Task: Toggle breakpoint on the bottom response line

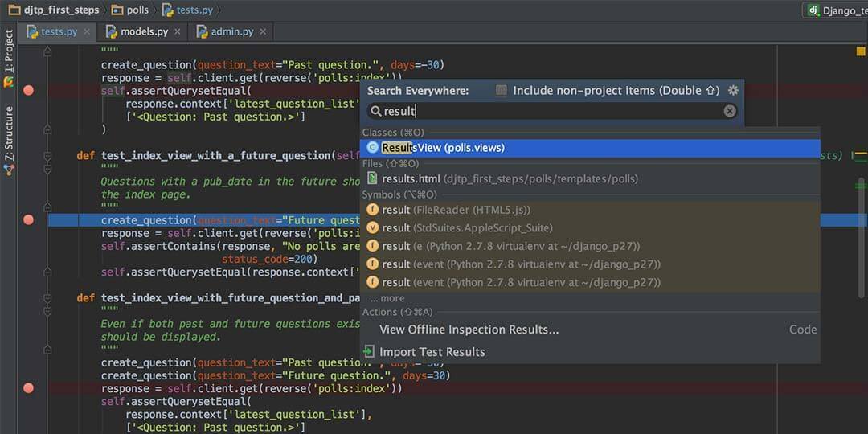Action: pyautogui.click(x=29, y=388)
